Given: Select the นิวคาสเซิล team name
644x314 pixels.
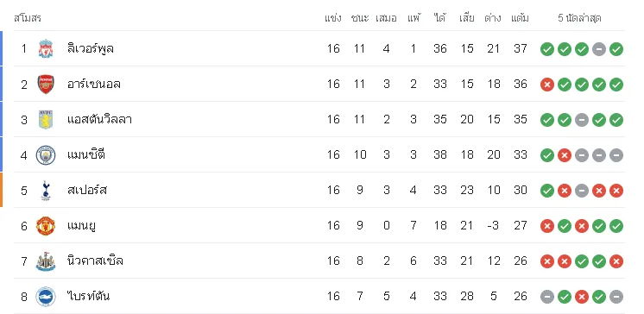Looking at the screenshot, I should (x=95, y=261).
